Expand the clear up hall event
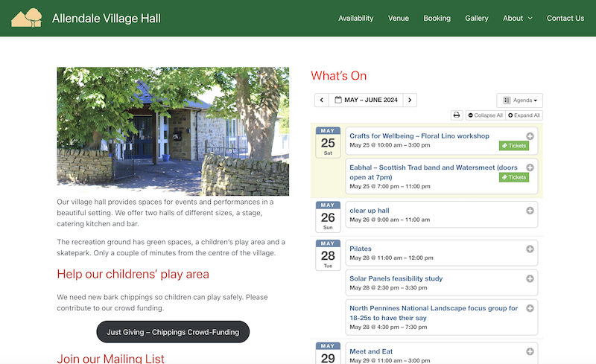The height and width of the screenshot is (364, 596). coord(530,211)
